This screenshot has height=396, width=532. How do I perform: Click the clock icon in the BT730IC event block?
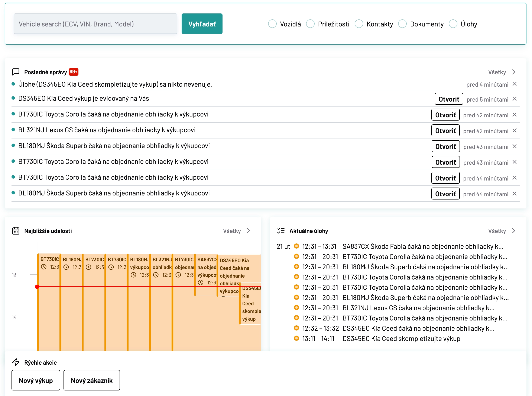44,266
